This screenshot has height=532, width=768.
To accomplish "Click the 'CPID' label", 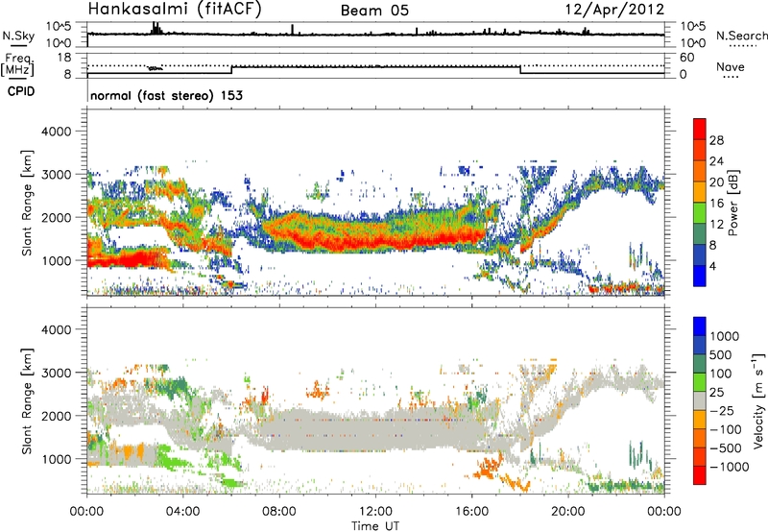I will click(21, 91).
